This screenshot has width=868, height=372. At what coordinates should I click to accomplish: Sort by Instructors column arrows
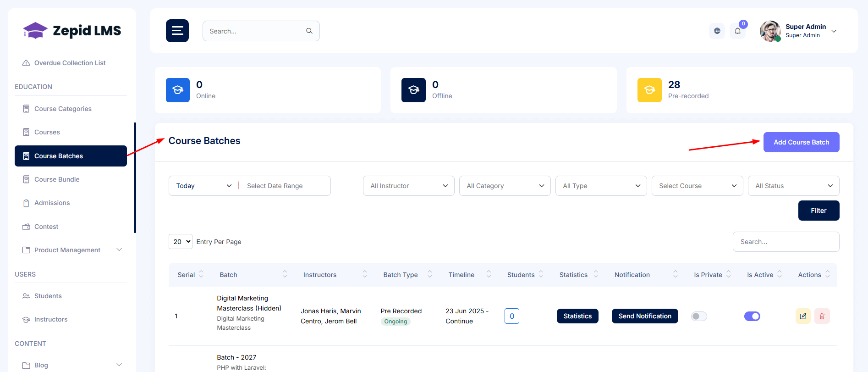coord(365,274)
